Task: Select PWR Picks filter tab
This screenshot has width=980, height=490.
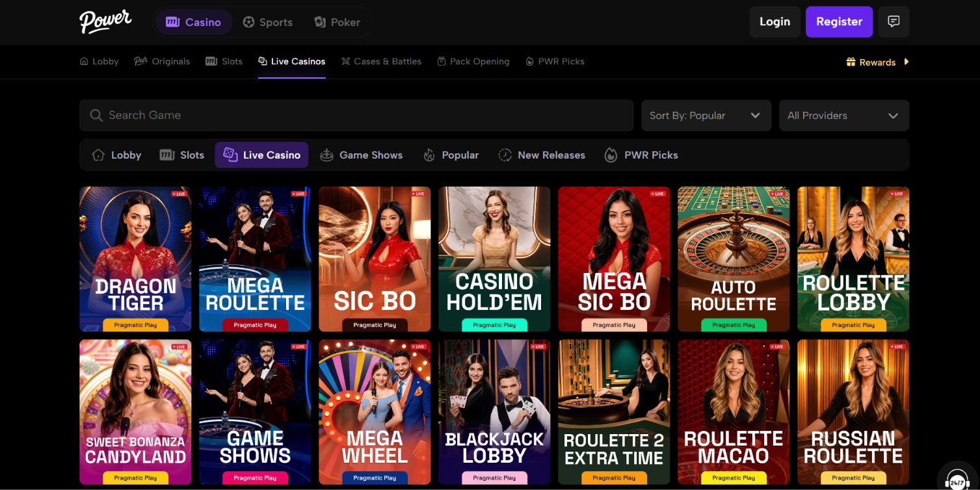Action: tap(641, 155)
